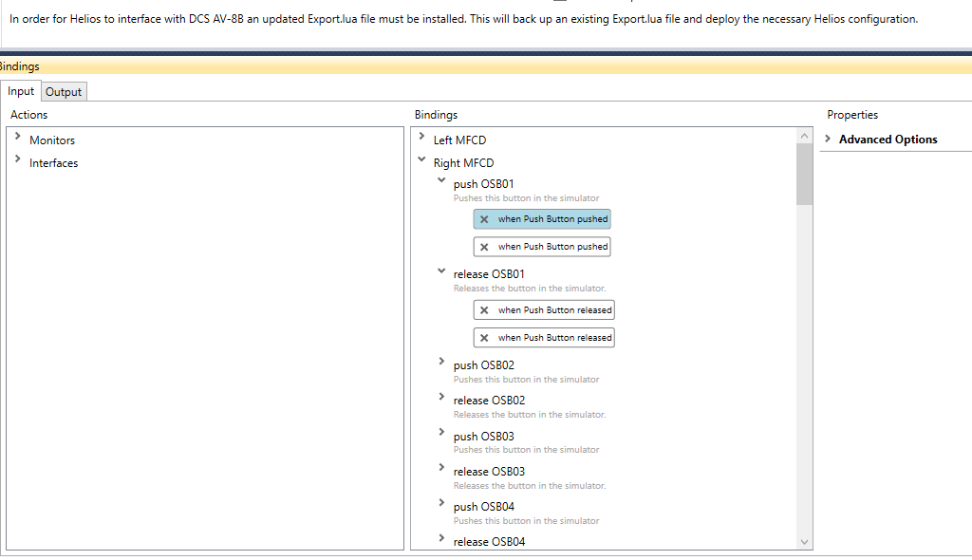Click the scroll down arrow in bindings list
Viewport: 972px width, 560px height.
[x=804, y=542]
